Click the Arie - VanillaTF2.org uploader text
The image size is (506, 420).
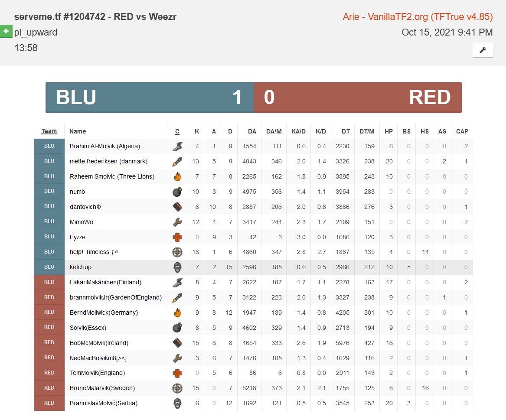418,17
